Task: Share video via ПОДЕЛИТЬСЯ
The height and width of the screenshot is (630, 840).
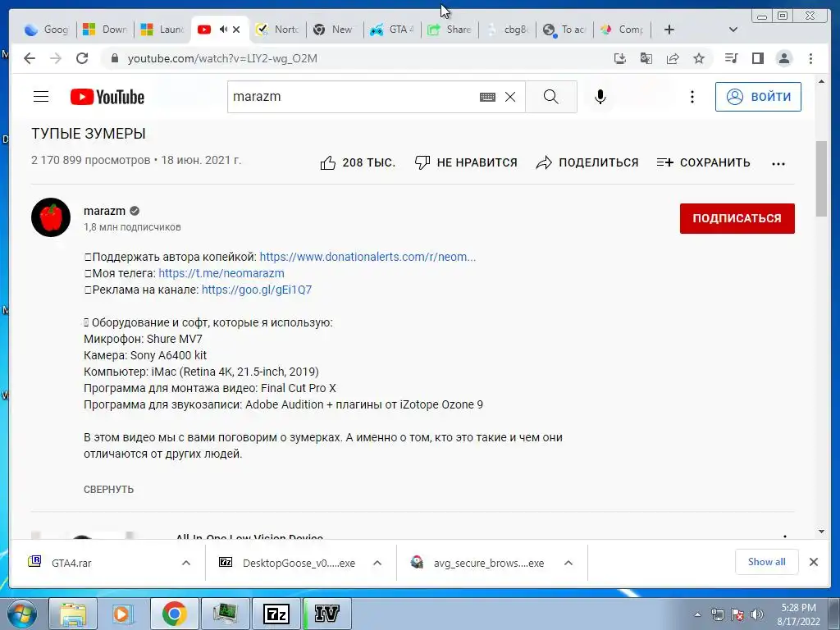Action: (x=587, y=163)
